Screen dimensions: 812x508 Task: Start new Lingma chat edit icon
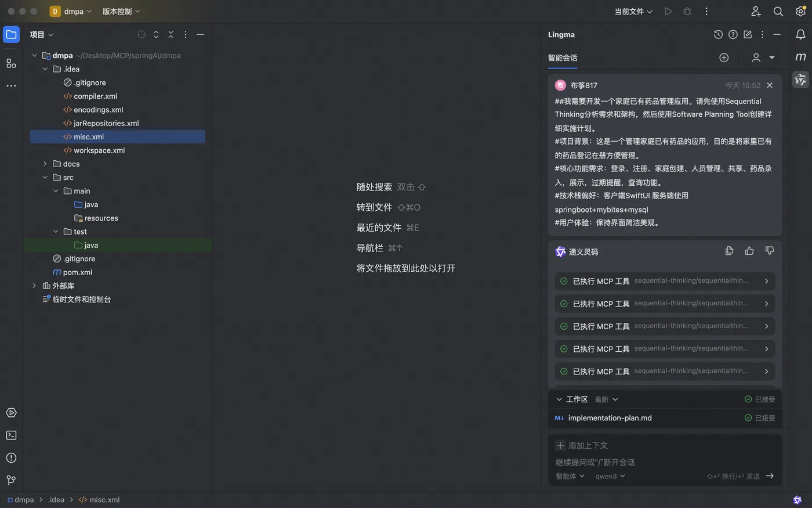click(748, 35)
